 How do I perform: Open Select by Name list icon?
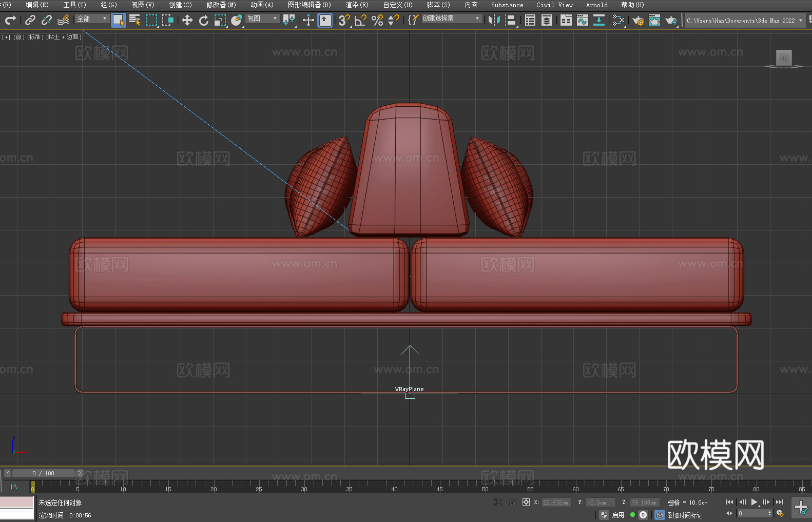135,21
